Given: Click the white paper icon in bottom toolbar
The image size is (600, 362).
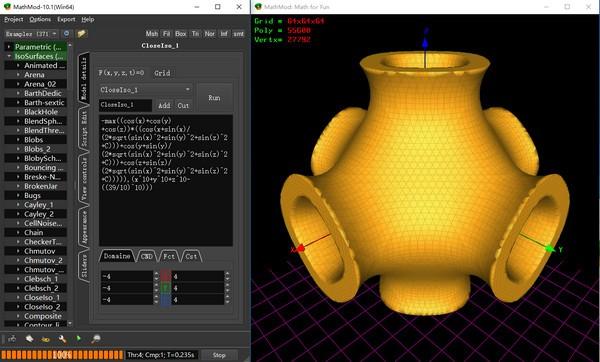Looking at the screenshot, I should point(29,339).
